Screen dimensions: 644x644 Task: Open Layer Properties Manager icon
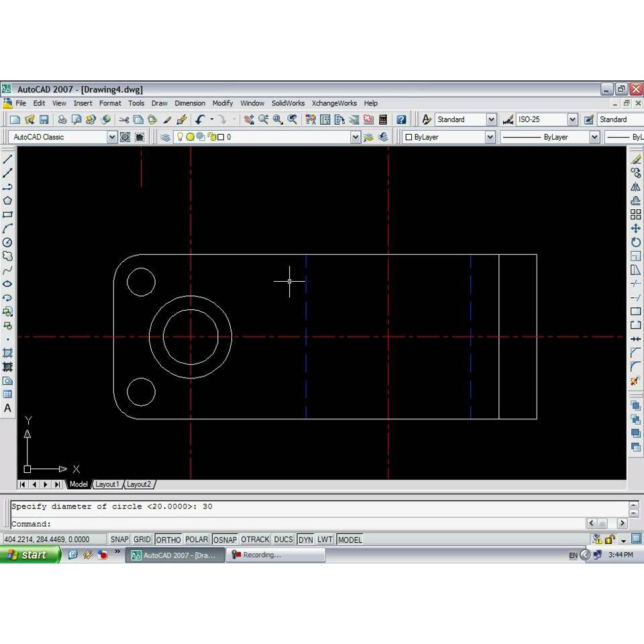tap(165, 137)
